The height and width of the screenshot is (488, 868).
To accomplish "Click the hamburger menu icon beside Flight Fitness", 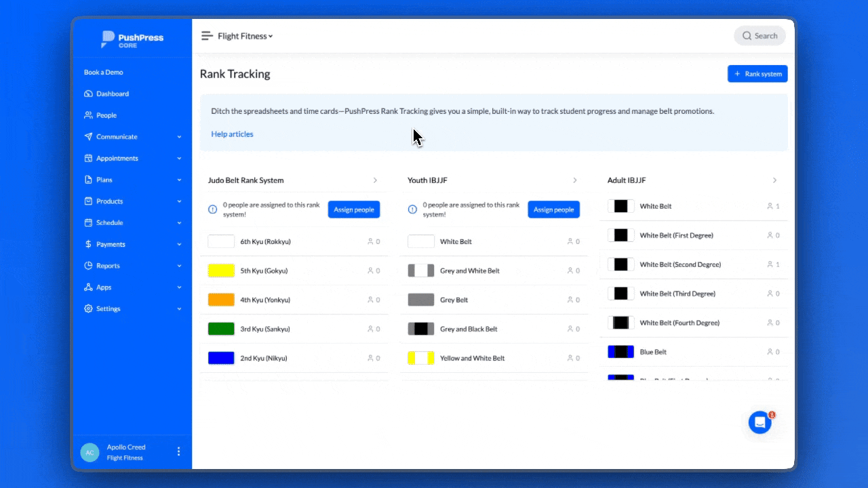I will pos(207,36).
